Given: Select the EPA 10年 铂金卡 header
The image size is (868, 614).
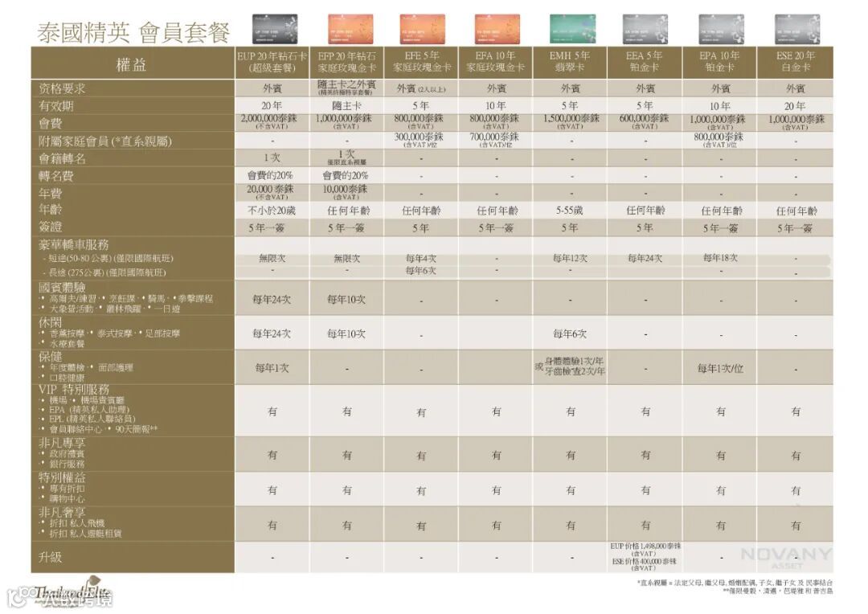Looking at the screenshot, I should [719, 63].
